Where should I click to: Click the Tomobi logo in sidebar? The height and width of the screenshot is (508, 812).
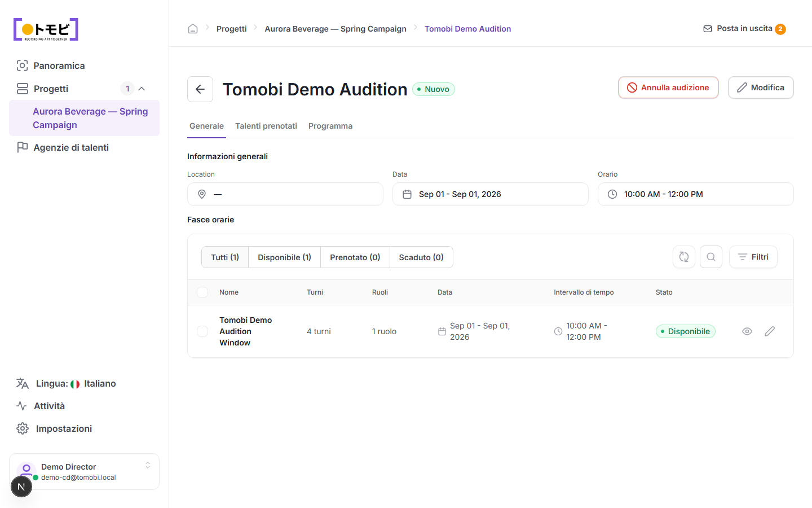[x=46, y=30]
